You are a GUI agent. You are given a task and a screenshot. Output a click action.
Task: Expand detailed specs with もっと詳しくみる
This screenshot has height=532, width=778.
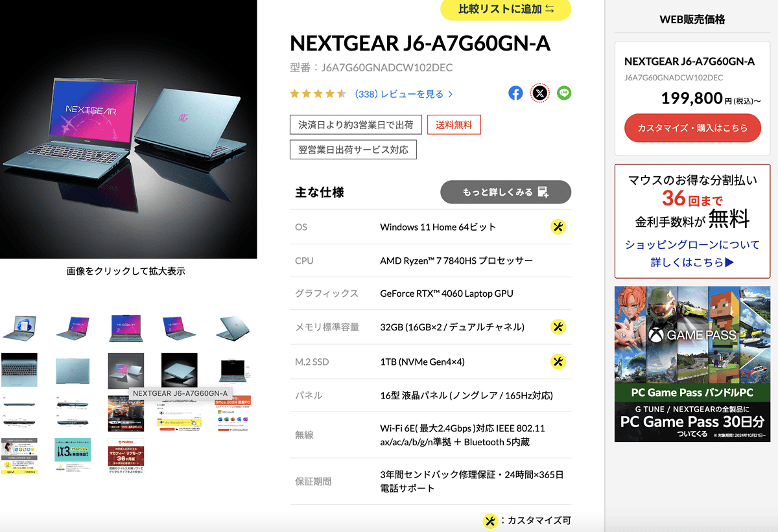pos(506,192)
